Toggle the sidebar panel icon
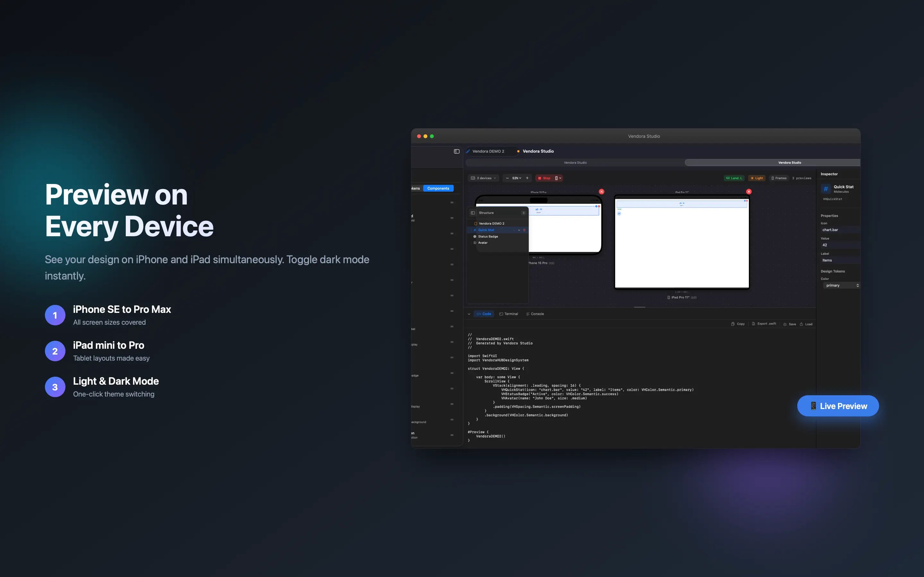Image resolution: width=924 pixels, height=577 pixels. [x=456, y=152]
